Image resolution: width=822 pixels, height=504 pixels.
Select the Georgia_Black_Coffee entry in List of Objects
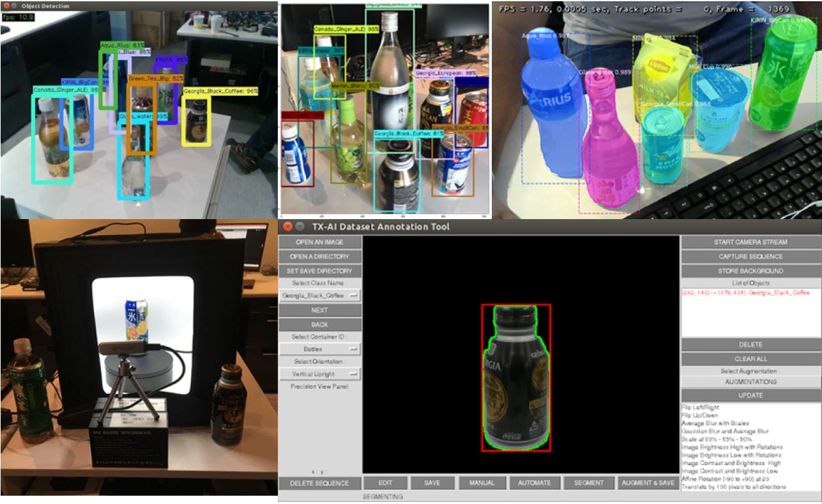[x=745, y=292]
